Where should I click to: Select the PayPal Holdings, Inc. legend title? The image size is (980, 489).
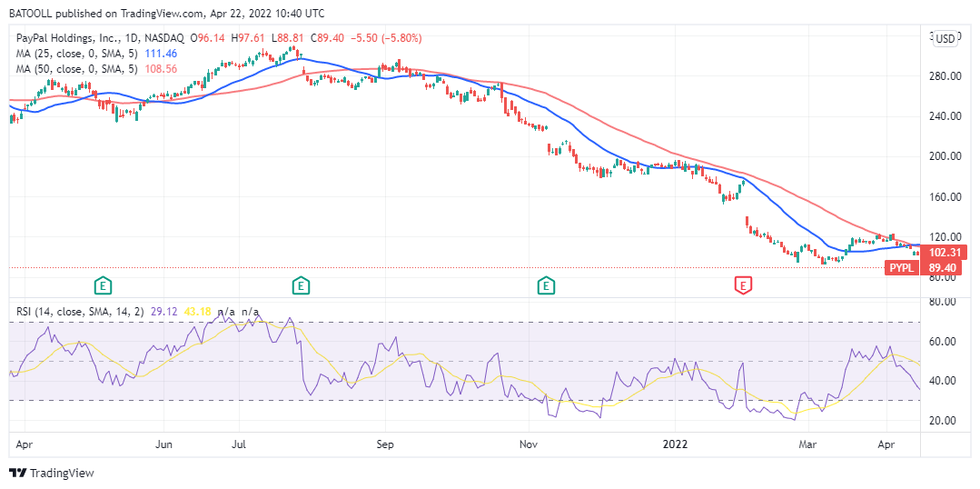coord(99,38)
